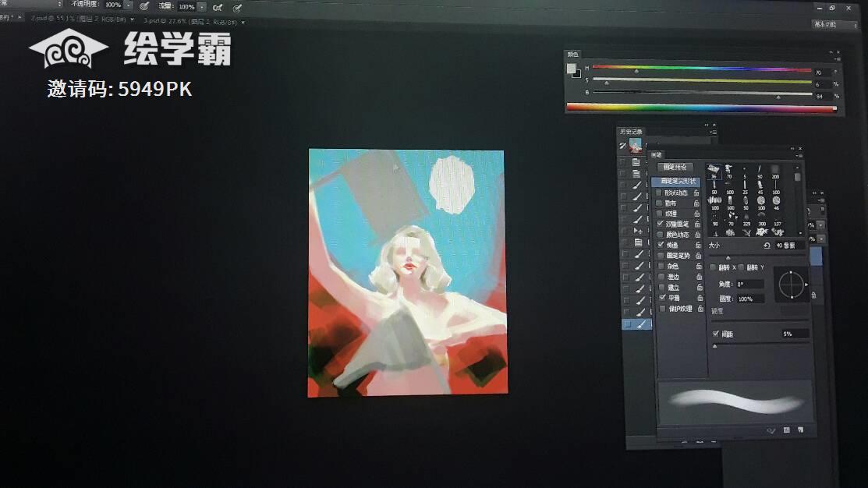Switch to the 3.psd document tab
Viewport: 868px width, 488px height.
click(190, 22)
